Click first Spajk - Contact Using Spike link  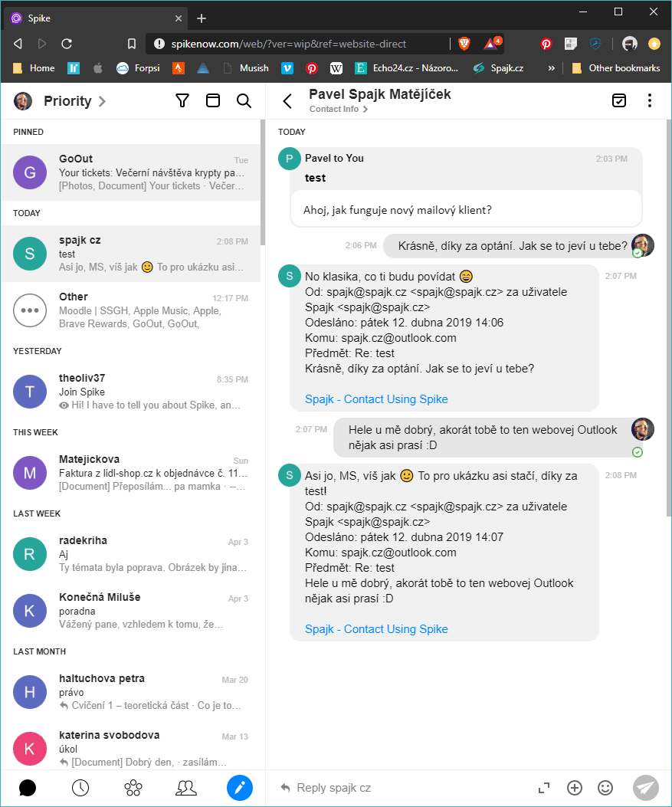(376, 399)
